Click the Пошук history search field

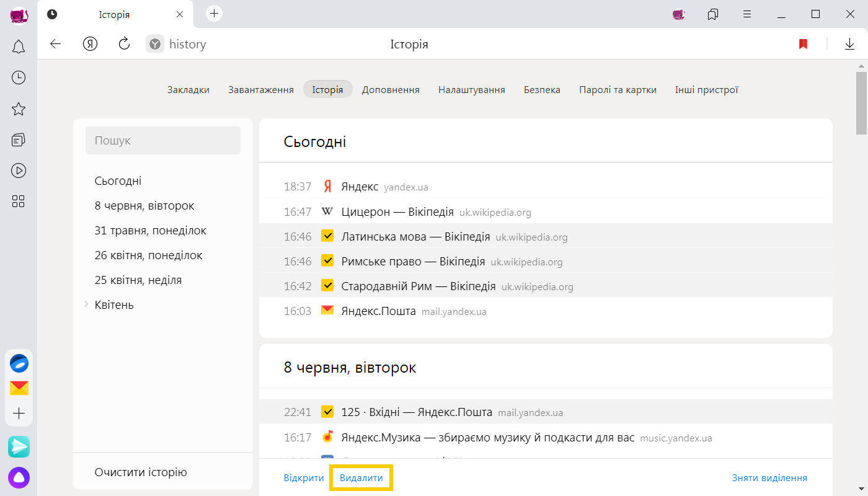[x=163, y=141]
